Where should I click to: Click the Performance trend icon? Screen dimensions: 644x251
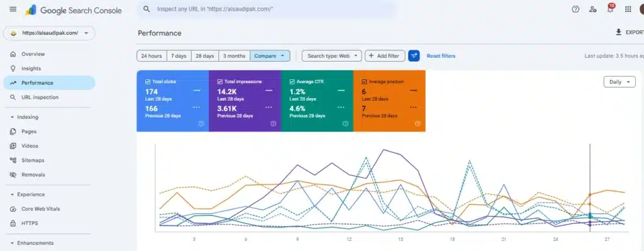(13, 83)
